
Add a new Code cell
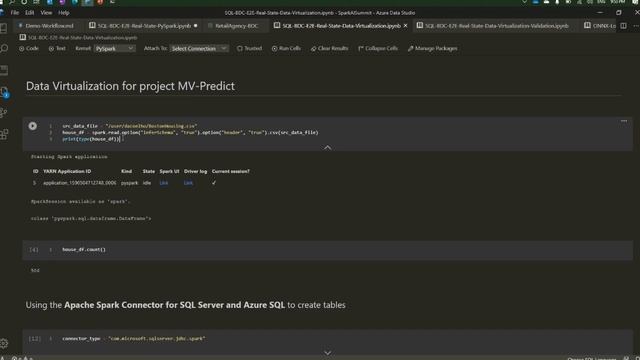29,48
